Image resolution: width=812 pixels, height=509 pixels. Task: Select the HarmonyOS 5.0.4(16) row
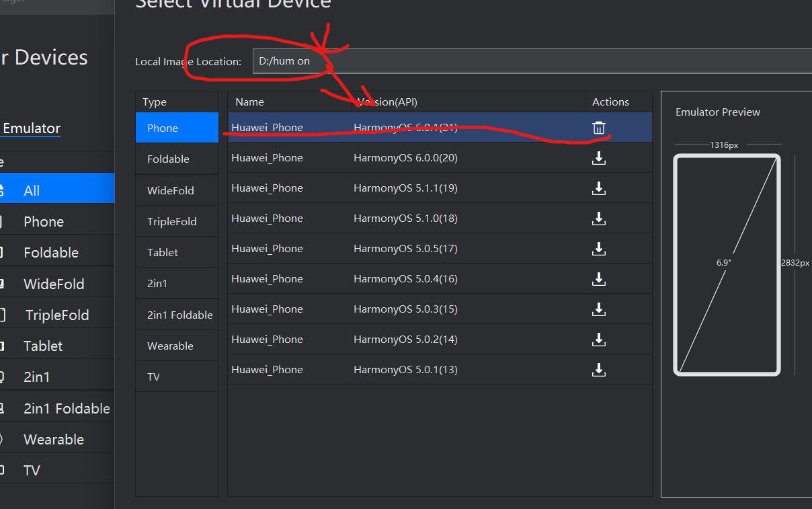(x=440, y=279)
